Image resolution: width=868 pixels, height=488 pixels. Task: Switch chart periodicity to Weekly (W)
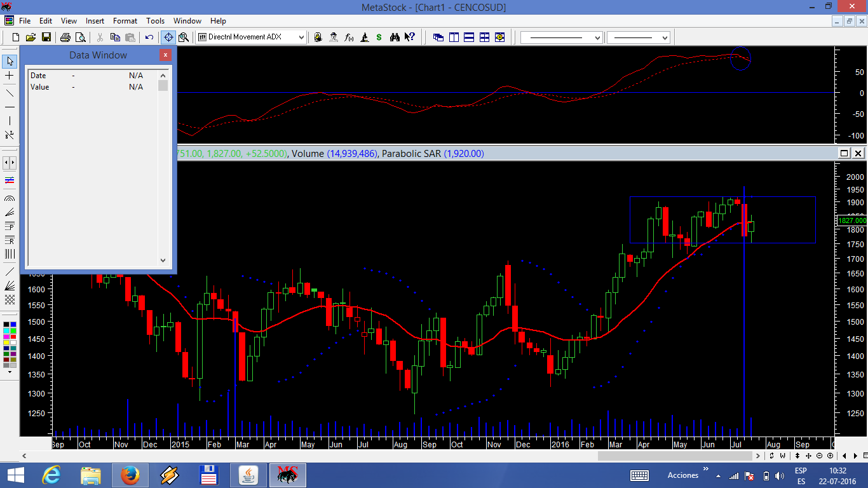[783, 456]
